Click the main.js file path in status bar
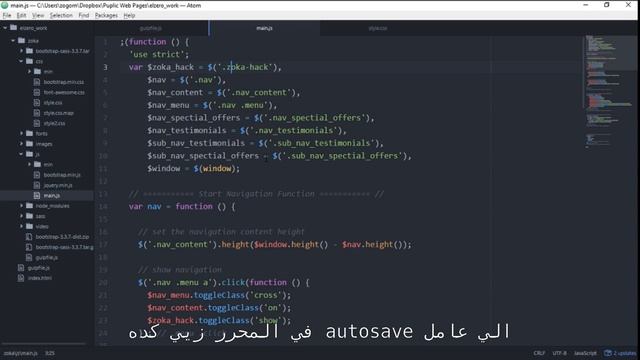640x360 pixels. [20, 353]
